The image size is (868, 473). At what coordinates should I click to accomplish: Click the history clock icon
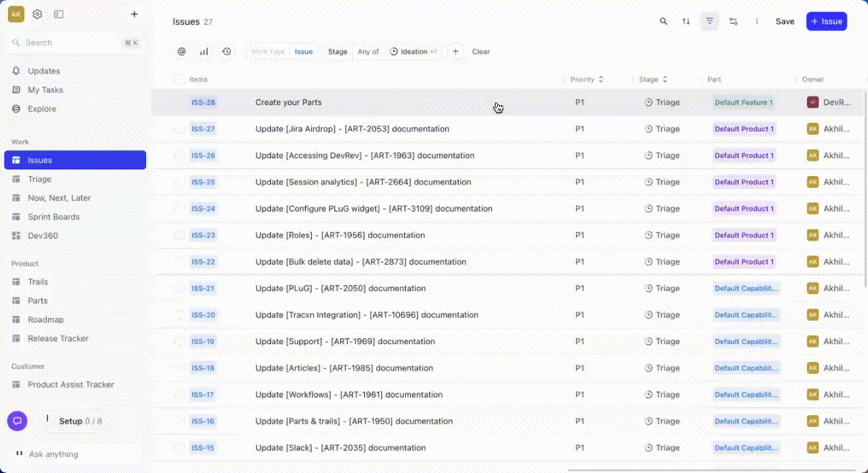227,51
